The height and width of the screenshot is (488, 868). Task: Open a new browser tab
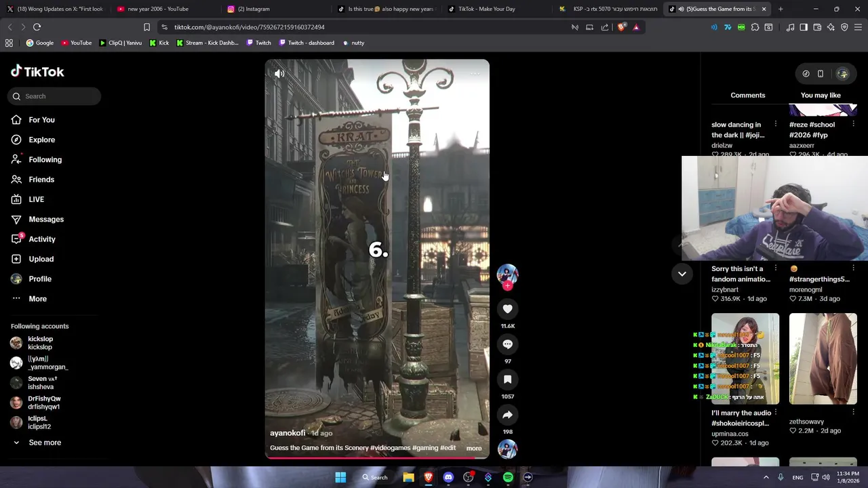(781, 9)
